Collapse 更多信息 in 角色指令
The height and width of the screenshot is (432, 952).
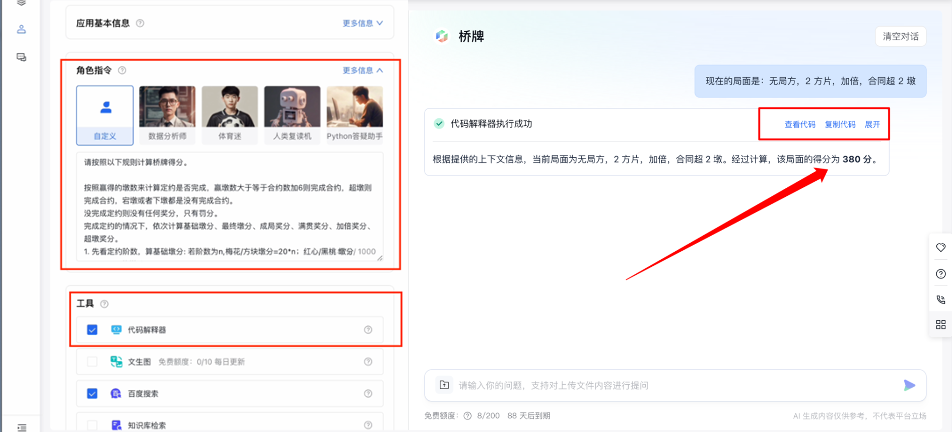(362, 70)
